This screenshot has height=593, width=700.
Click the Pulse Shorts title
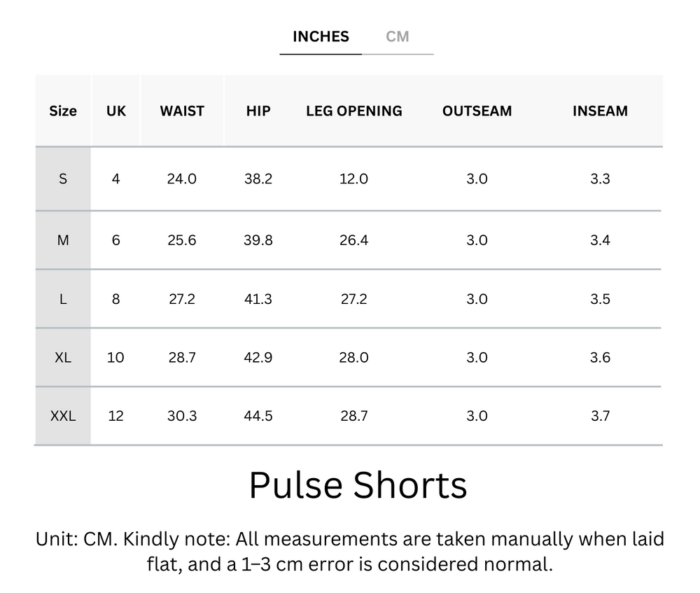358,484
